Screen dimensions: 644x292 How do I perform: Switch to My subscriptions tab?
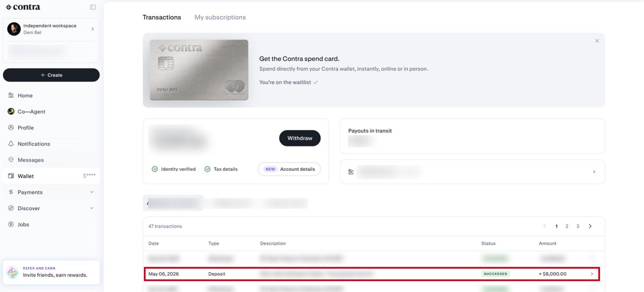click(220, 17)
